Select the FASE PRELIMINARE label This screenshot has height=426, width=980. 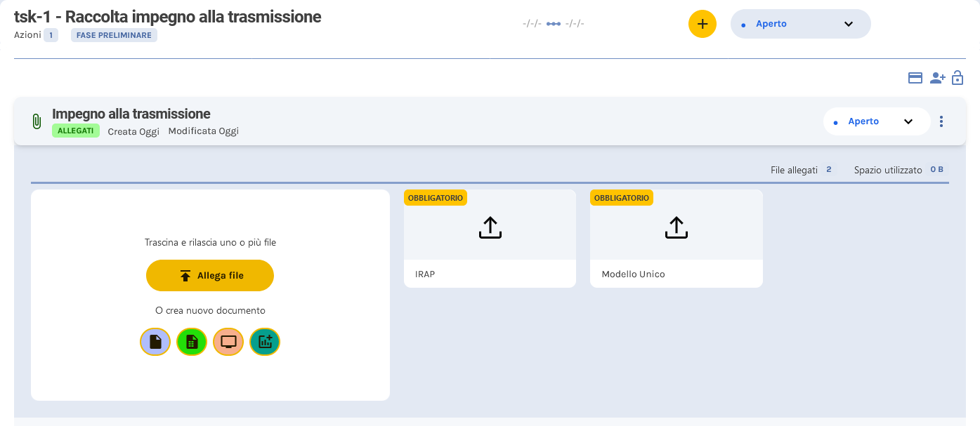click(x=114, y=34)
